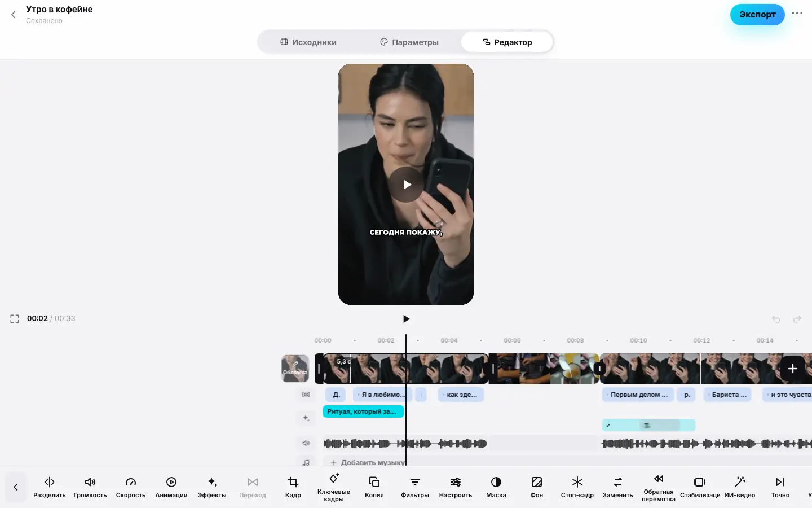This screenshot has height=508, width=812.
Task: Collapse the bottom toolbar with left chevron
Action: [x=16, y=487]
